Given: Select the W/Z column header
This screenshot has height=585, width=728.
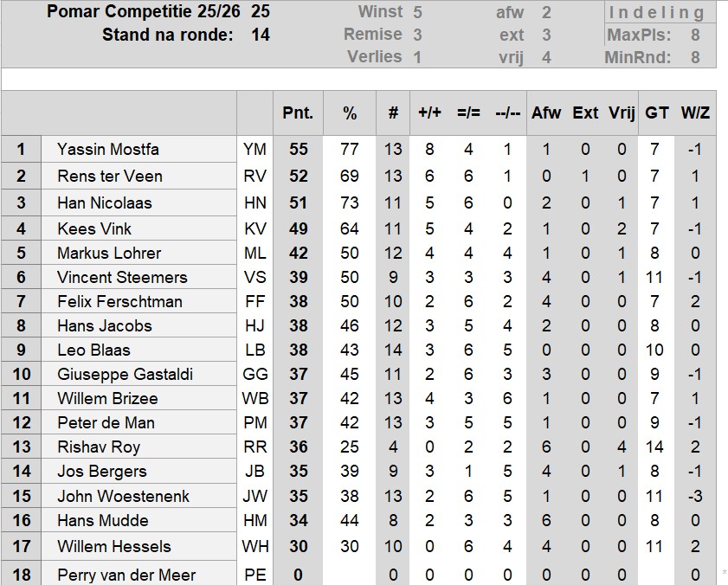Looking at the screenshot, I should tap(695, 113).
